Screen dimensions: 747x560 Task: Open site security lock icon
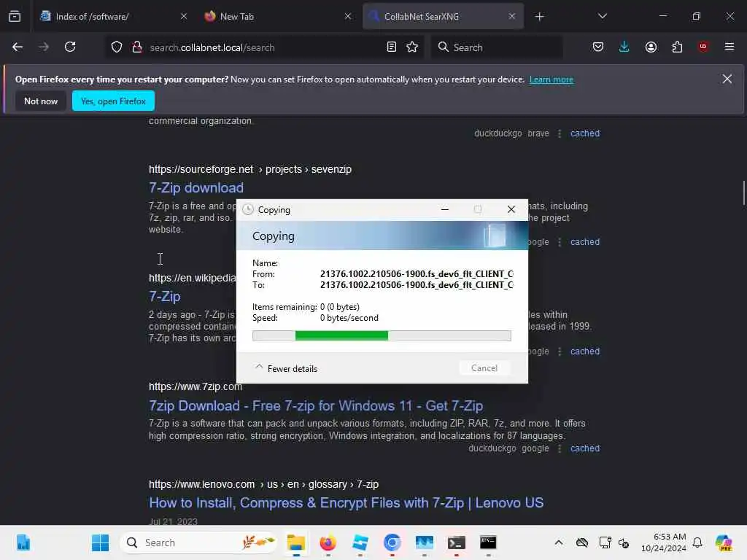(137, 47)
